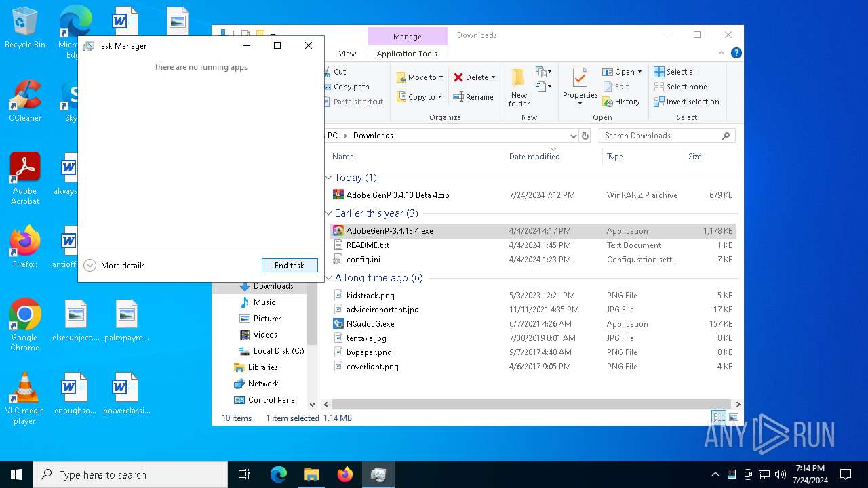Open the Open button dropdown arrow
This screenshot has width=868, height=488.
click(x=639, y=72)
